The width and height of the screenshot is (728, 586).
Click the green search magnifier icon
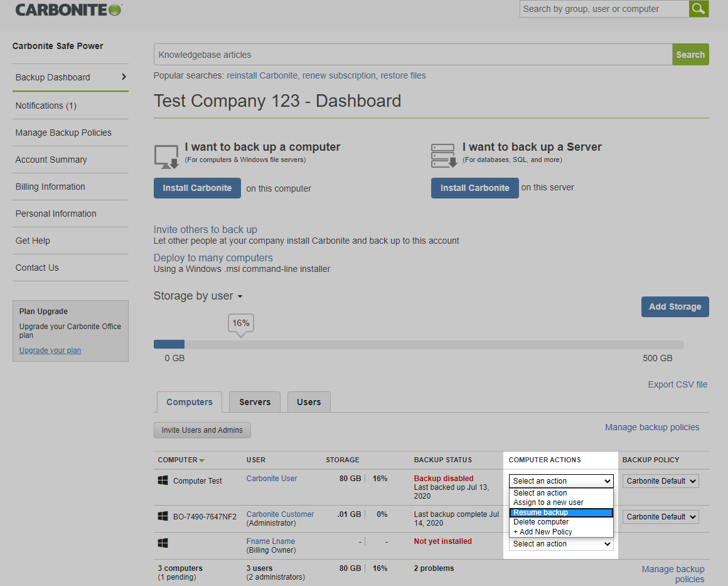699,9
